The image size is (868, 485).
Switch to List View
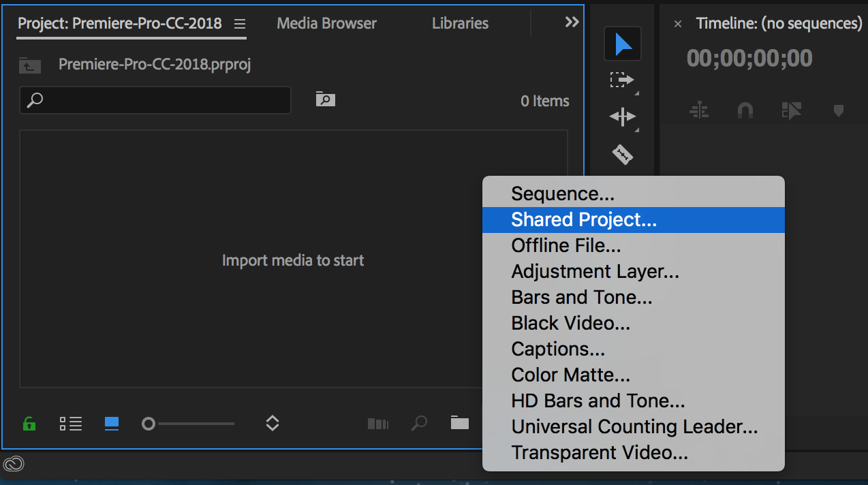click(x=71, y=424)
